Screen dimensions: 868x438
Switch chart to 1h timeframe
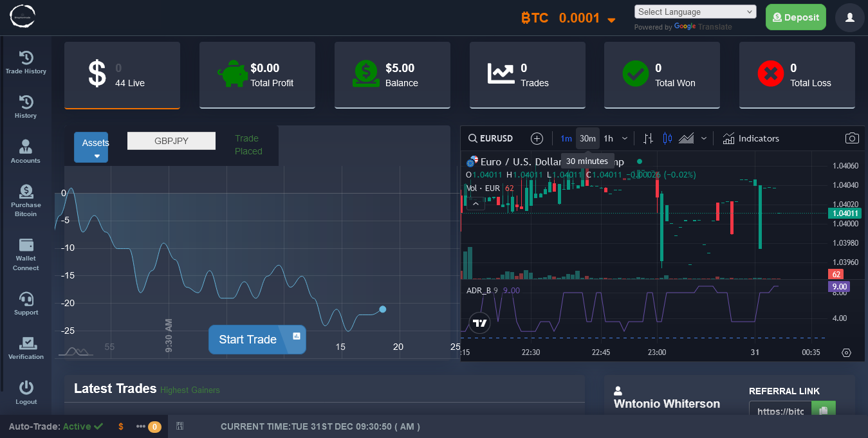pyautogui.click(x=608, y=138)
